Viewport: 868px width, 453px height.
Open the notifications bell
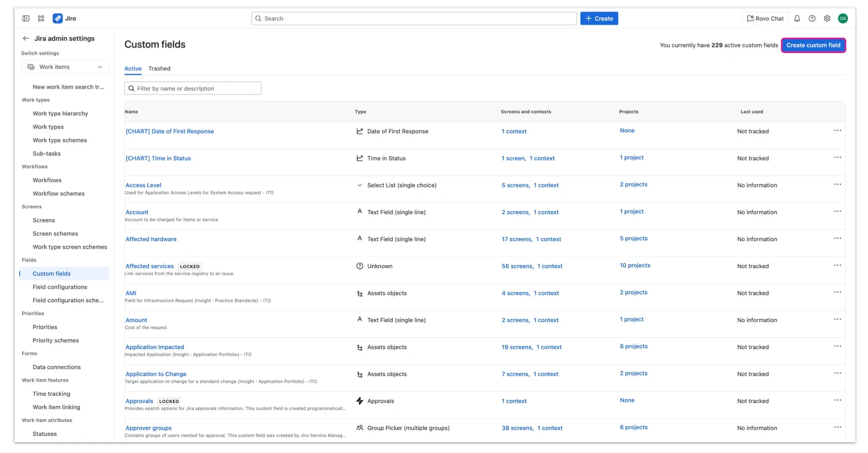[797, 19]
